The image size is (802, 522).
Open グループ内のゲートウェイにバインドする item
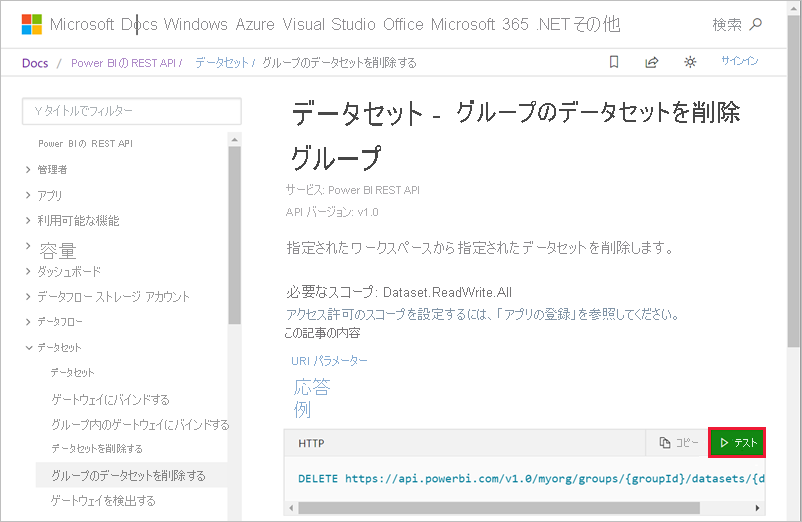pos(140,424)
